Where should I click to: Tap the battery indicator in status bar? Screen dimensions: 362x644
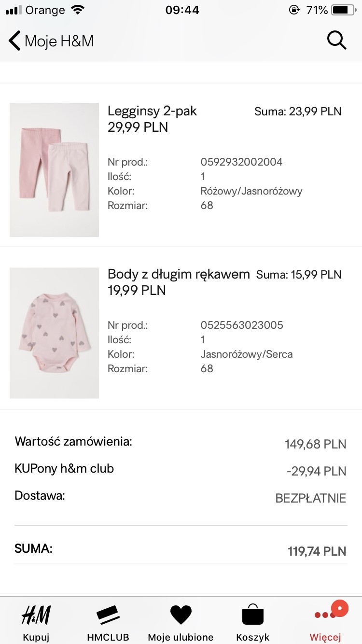[x=343, y=10]
